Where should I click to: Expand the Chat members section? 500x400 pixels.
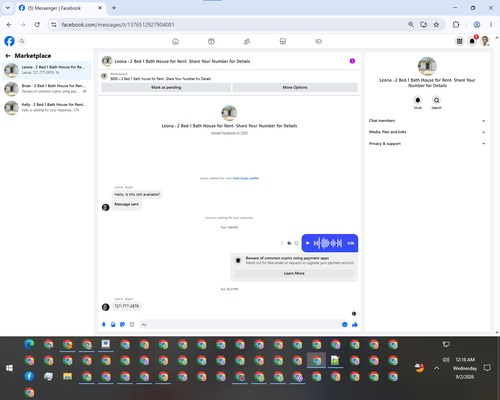tap(427, 121)
